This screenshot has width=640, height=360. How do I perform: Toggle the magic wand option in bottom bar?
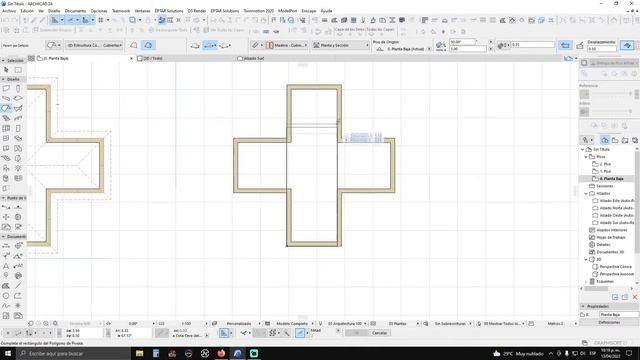(x=287, y=333)
